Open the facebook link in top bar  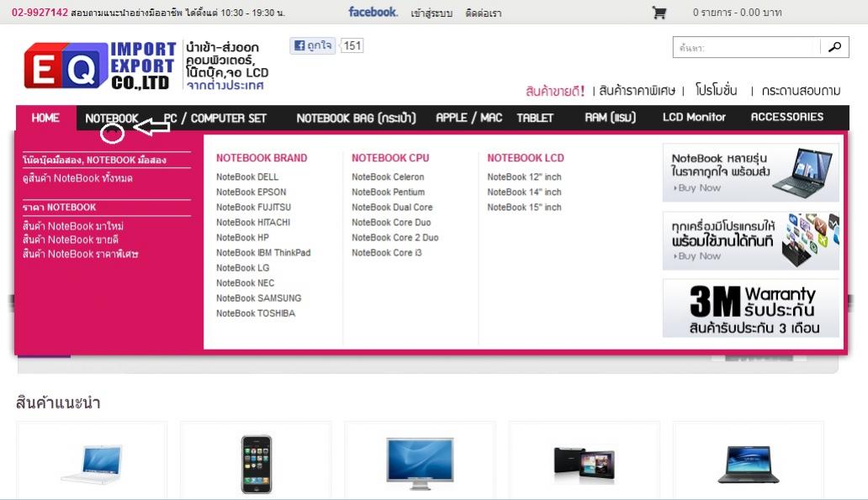pos(373,12)
